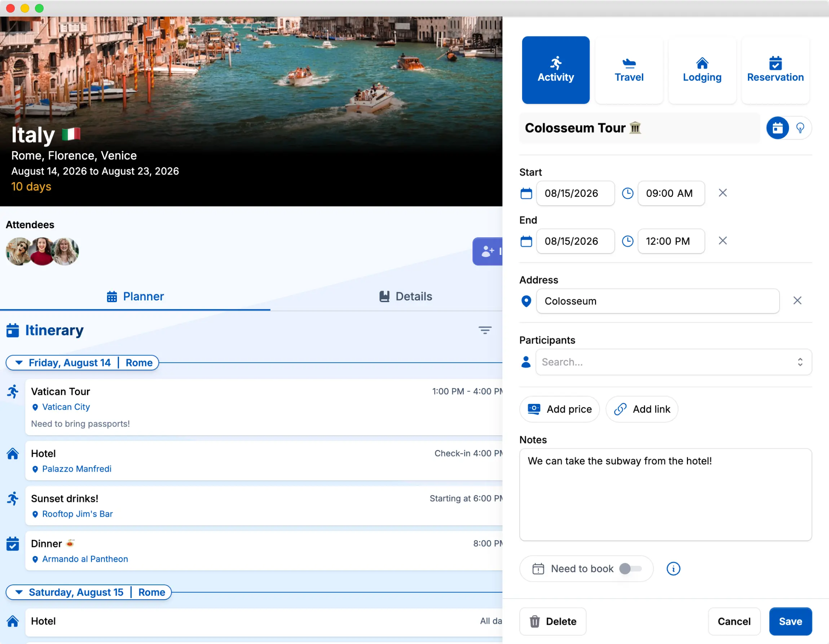Clear the Colosseum address field
Image resolution: width=829 pixels, height=644 pixels.
pyautogui.click(x=797, y=300)
